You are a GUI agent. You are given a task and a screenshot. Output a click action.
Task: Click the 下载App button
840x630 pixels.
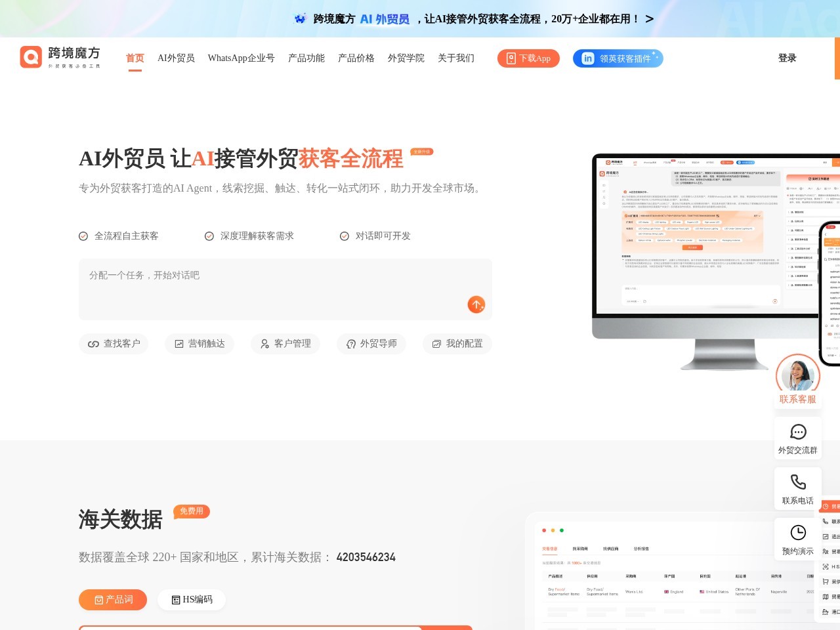528,58
